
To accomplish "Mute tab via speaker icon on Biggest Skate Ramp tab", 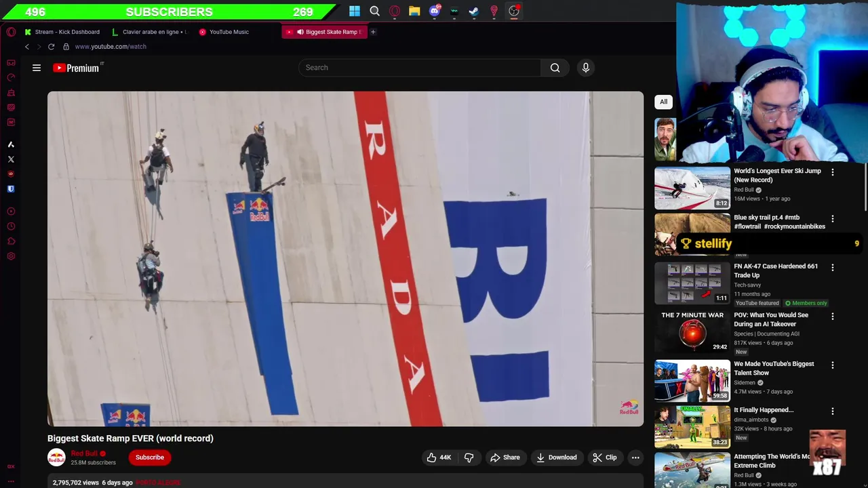I will point(300,32).
